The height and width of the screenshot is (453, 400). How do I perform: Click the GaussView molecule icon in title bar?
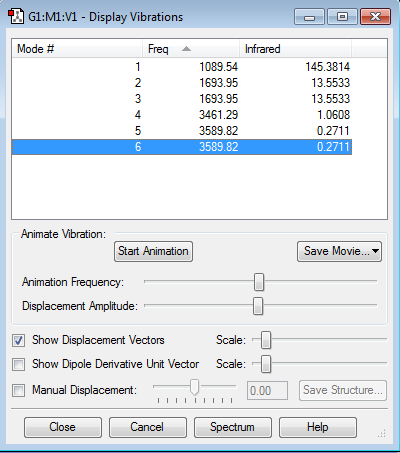[x=16, y=16]
